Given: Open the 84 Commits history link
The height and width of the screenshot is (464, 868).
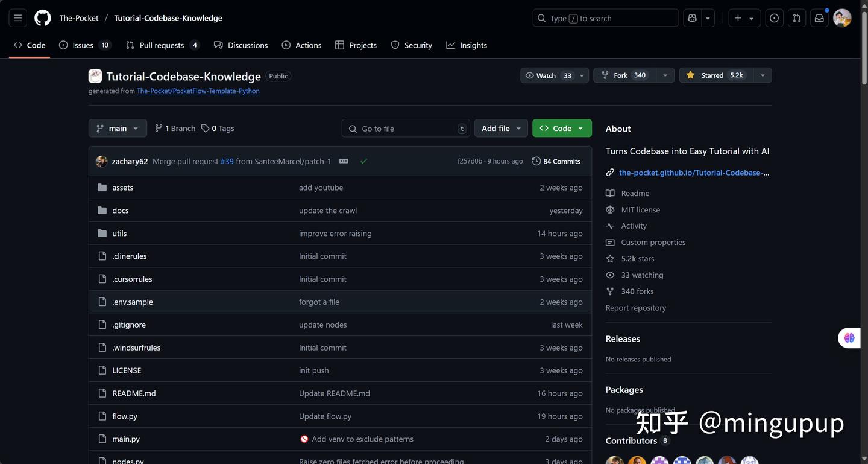Looking at the screenshot, I should pos(556,161).
